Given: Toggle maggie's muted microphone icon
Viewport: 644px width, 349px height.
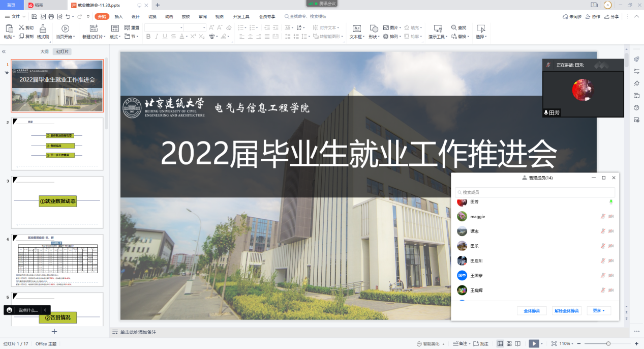Looking at the screenshot, I should (602, 217).
